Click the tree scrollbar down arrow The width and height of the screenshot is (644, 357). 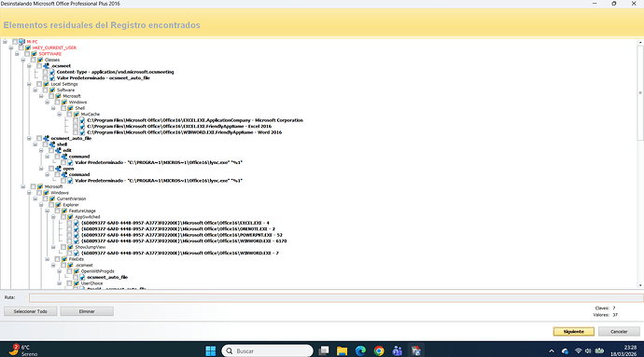pos(640,285)
